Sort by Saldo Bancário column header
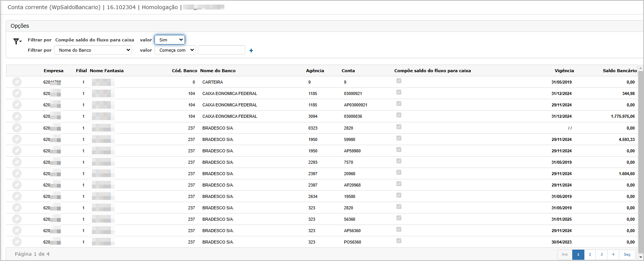This screenshot has width=644, height=261. tap(620, 71)
